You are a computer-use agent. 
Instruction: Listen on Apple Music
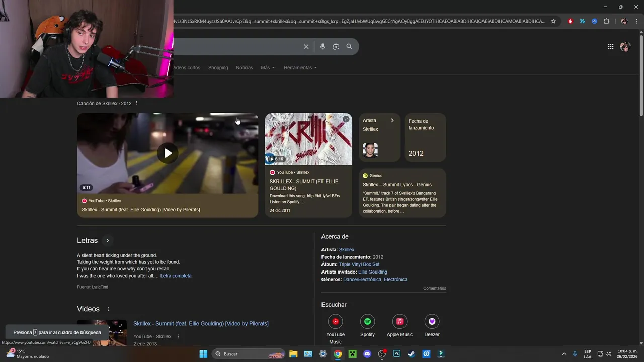(399, 326)
